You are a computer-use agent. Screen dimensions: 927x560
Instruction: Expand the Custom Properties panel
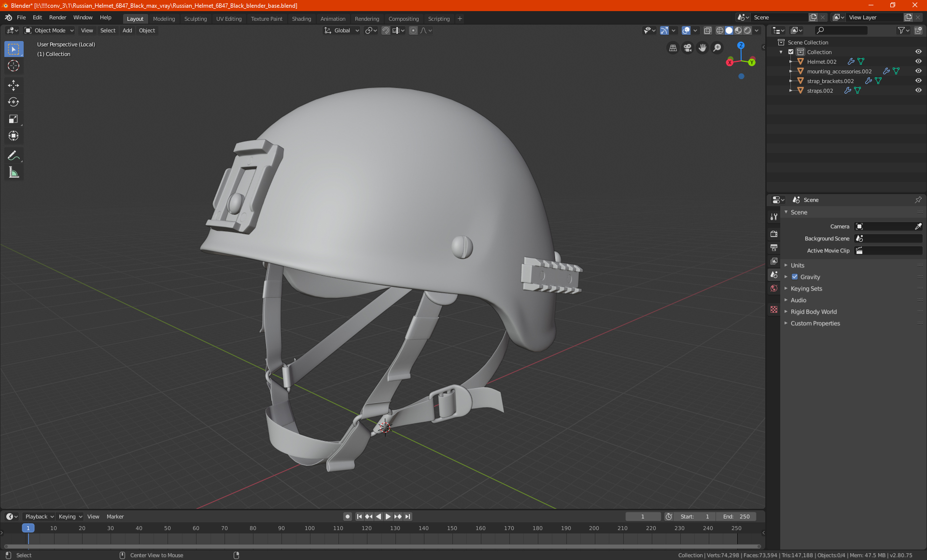tap(815, 323)
